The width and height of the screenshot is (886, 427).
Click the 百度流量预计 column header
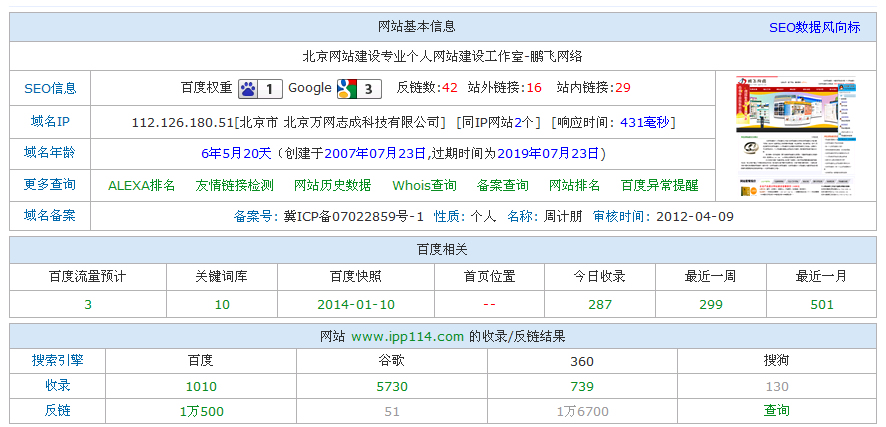coord(88,277)
